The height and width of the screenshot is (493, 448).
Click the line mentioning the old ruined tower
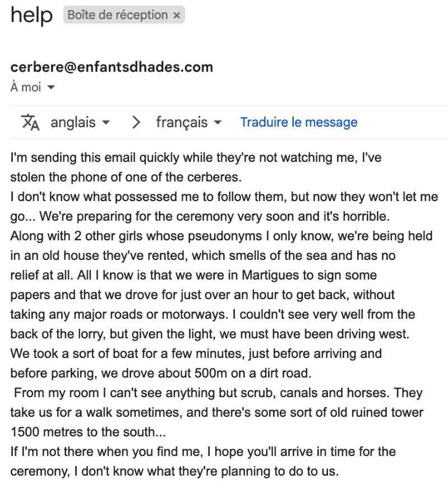point(216,412)
